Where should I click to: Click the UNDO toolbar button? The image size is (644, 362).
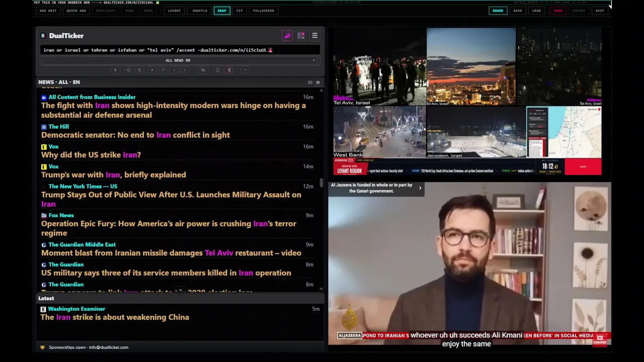(x=129, y=11)
